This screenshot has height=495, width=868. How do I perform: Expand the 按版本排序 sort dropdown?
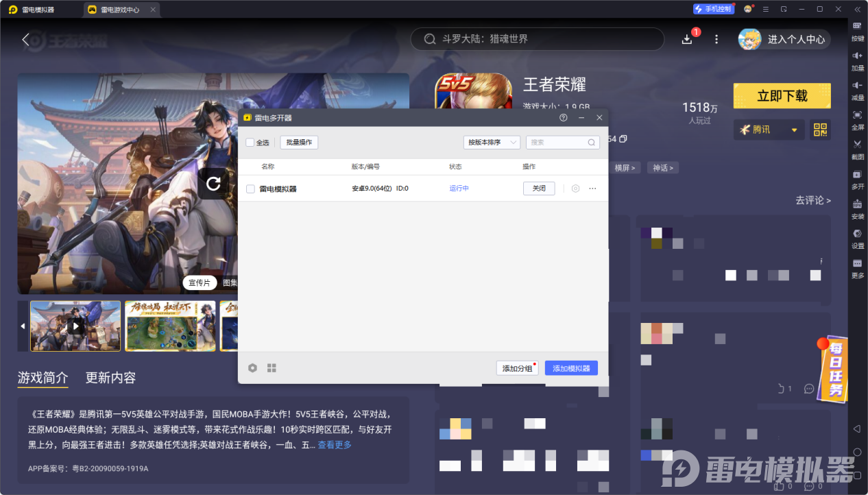(492, 142)
